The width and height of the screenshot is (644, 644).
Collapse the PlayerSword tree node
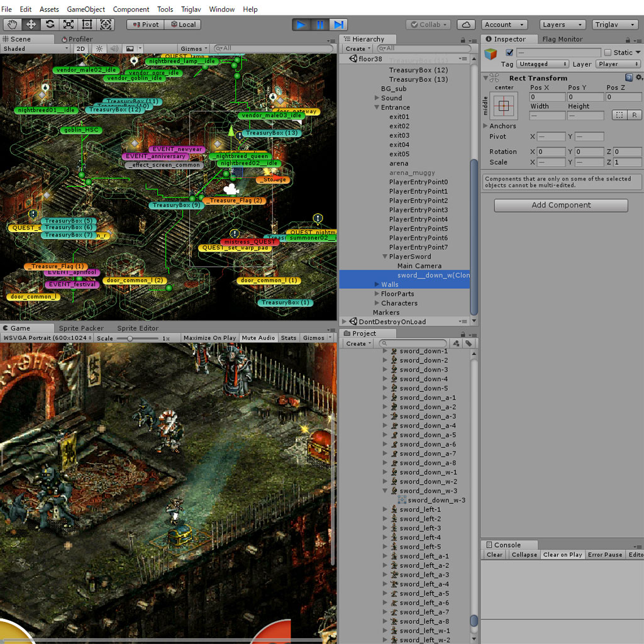pyautogui.click(x=385, y=257)
